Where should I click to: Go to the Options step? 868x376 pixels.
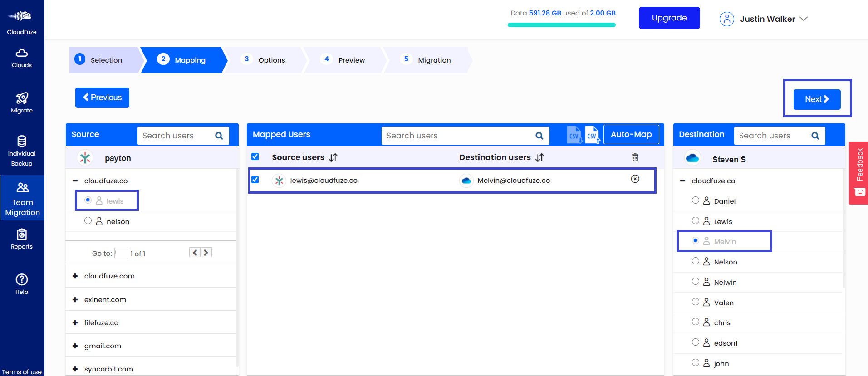point(265,60)
